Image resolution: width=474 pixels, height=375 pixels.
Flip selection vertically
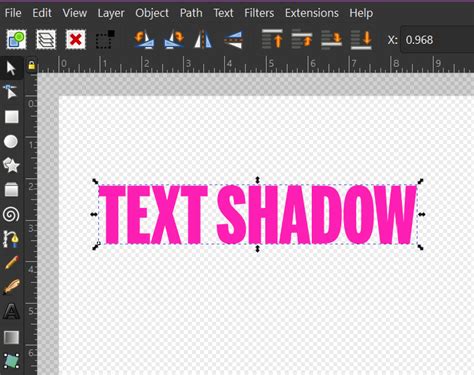click(x=233, y=40)
